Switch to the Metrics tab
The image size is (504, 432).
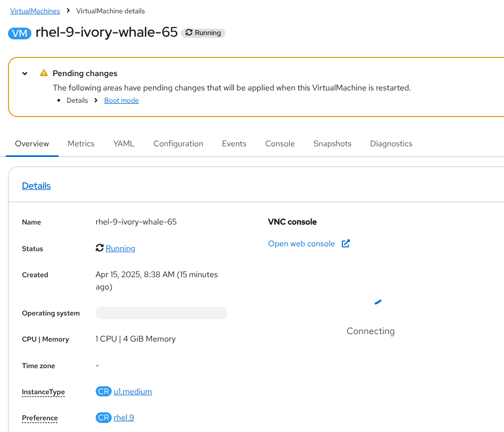click(81, 144)
